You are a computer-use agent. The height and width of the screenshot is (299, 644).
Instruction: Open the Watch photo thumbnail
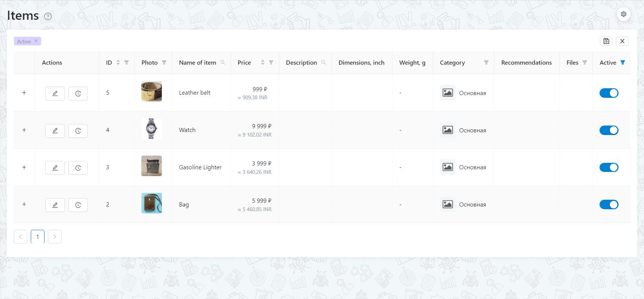point(151,129)
